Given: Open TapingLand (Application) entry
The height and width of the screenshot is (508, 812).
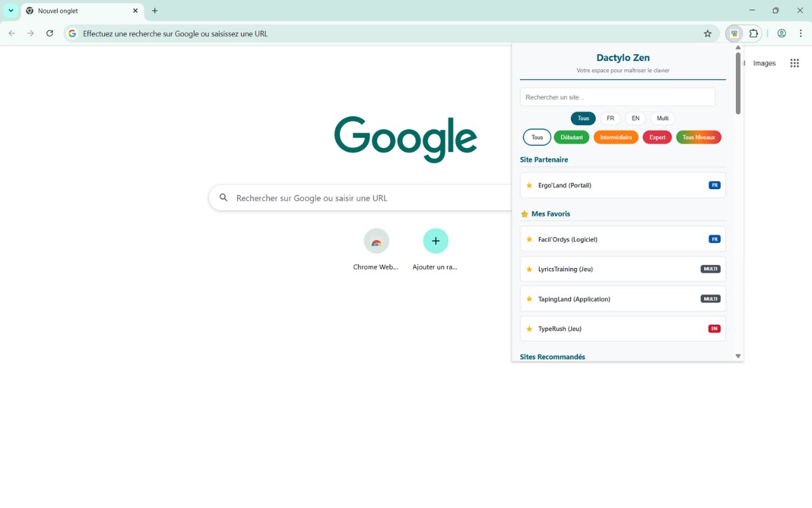Looking at the screenshot, I should pos(623,299).
